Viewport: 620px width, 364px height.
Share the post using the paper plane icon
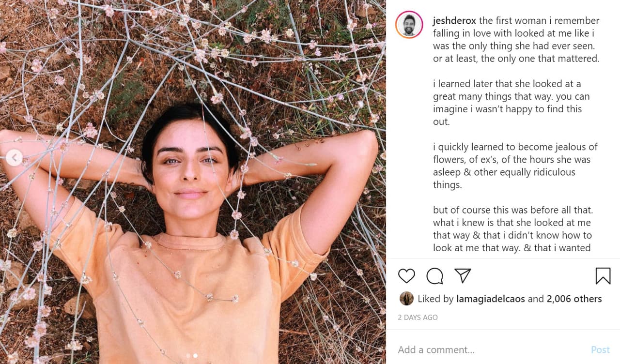(463, 276)
